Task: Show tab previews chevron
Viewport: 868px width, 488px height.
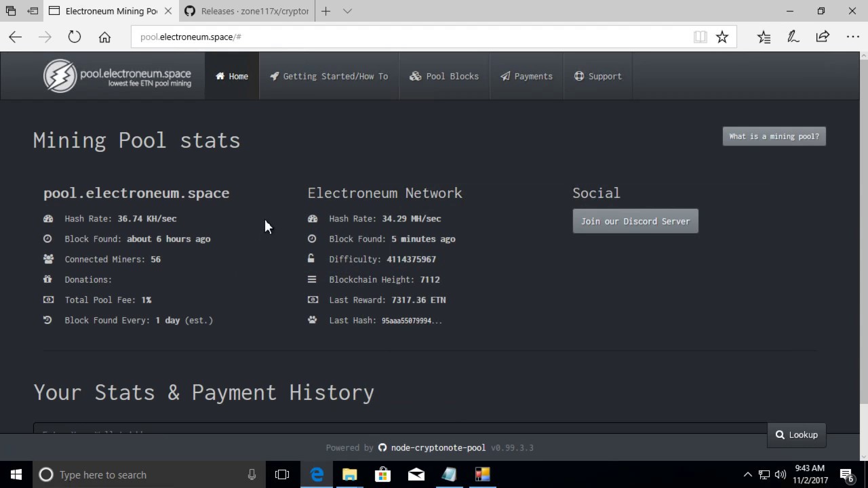Action: point(347,11)
